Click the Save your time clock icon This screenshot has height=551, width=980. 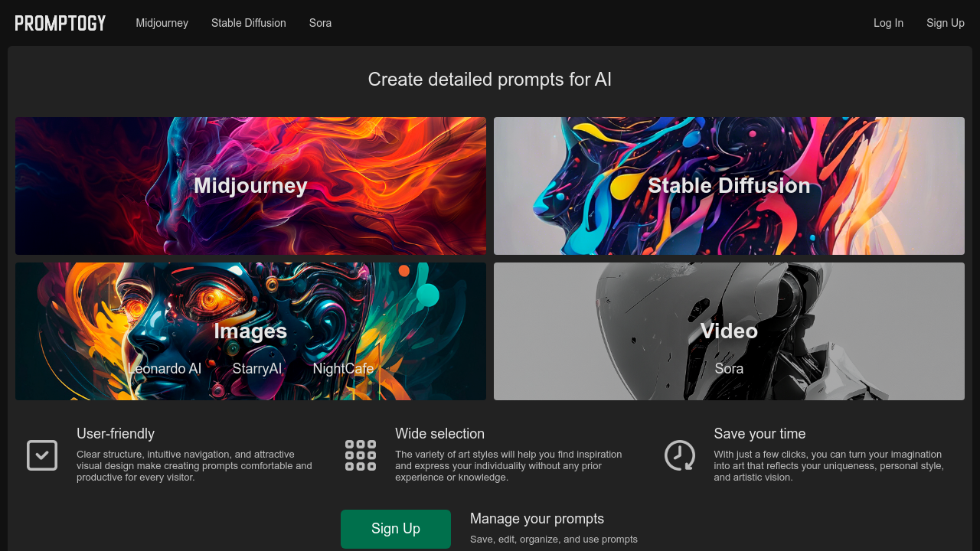pyautogui.click(x=679, y=455)
